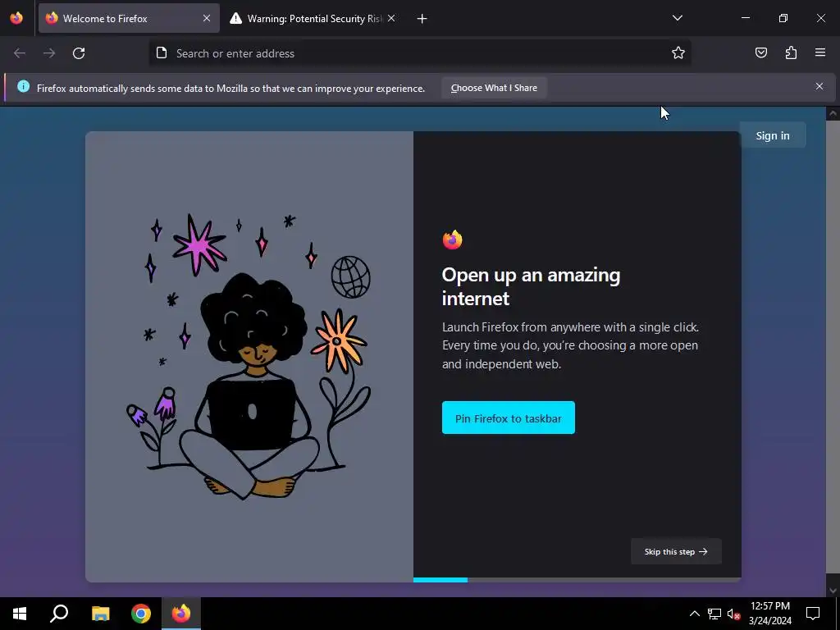Screen dimensions: 840x630
Task: Open muted volume tray icon
Action: 734,614
